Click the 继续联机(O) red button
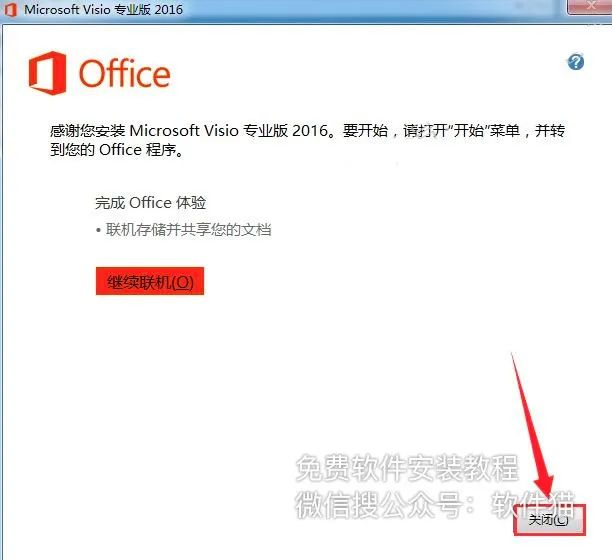Screen dimensions: 612x560 [150, 281]
